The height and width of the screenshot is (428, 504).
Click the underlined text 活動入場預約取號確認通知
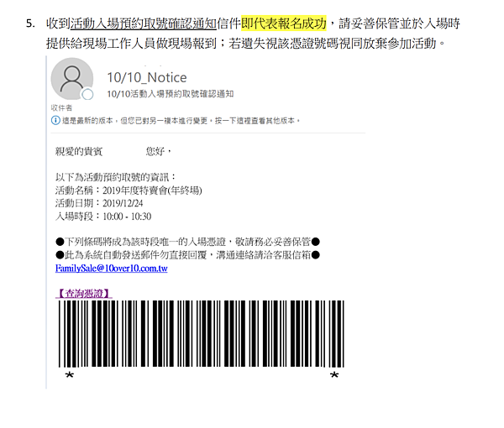[144, 23]
